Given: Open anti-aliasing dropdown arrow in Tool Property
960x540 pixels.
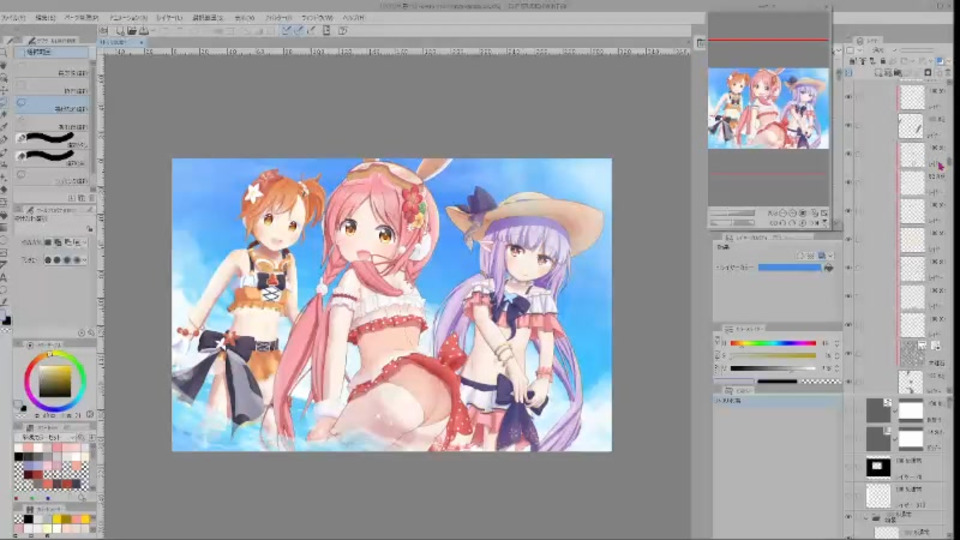Looking at the screenshot, I should pos(84,260).
